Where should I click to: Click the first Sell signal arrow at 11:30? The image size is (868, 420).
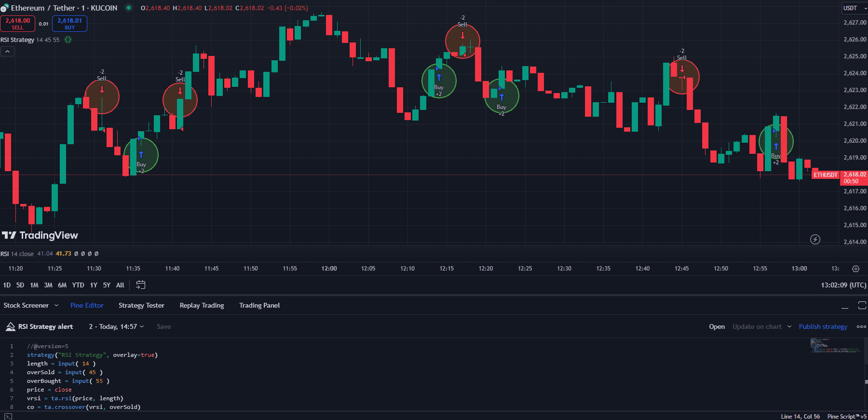(102, 89)
